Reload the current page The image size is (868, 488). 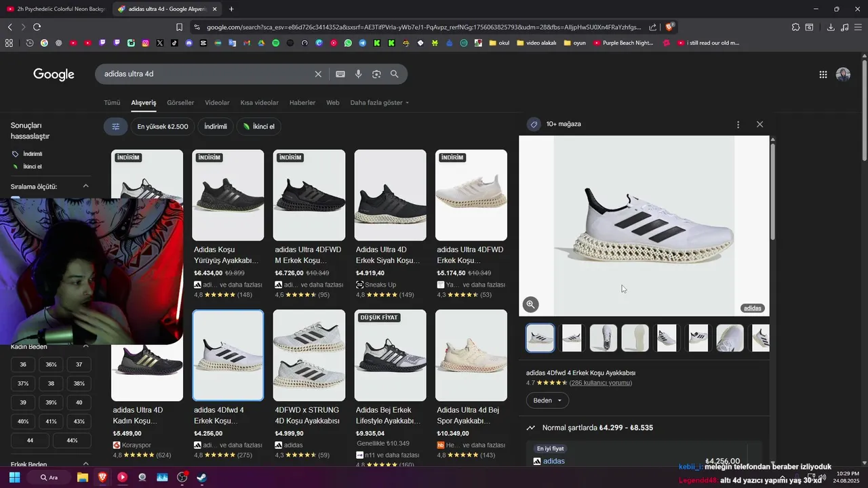point(37,27)
